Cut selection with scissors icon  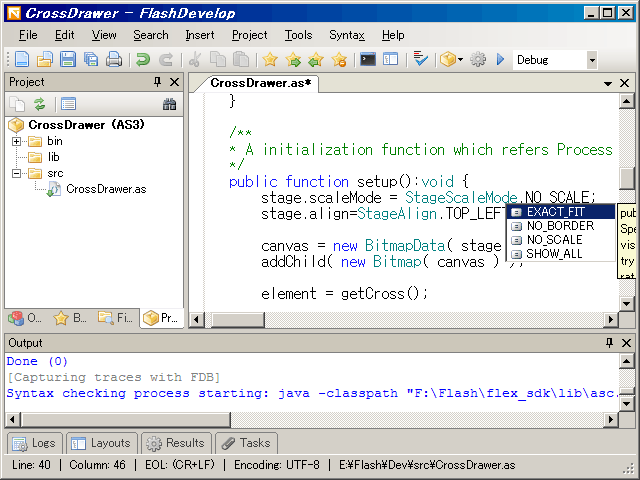(195, 60)
